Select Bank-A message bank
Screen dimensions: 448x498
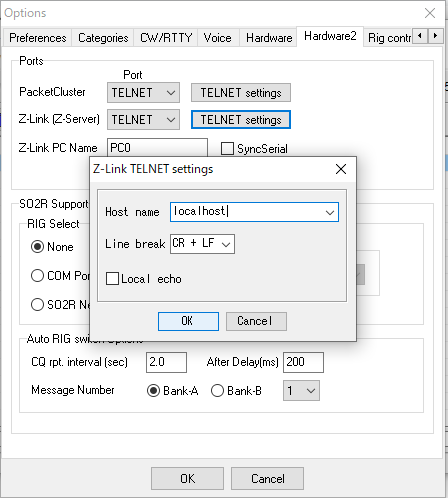[x=153, y=391]
